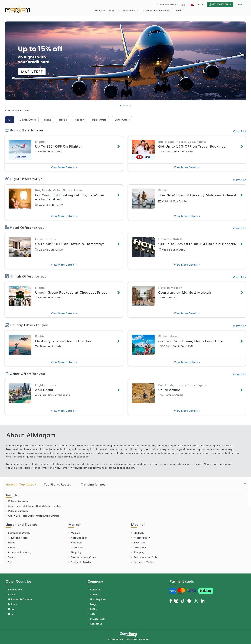251x644 pixels.
Task: Click the X (Twitter) icon
Action: [196, 601]
